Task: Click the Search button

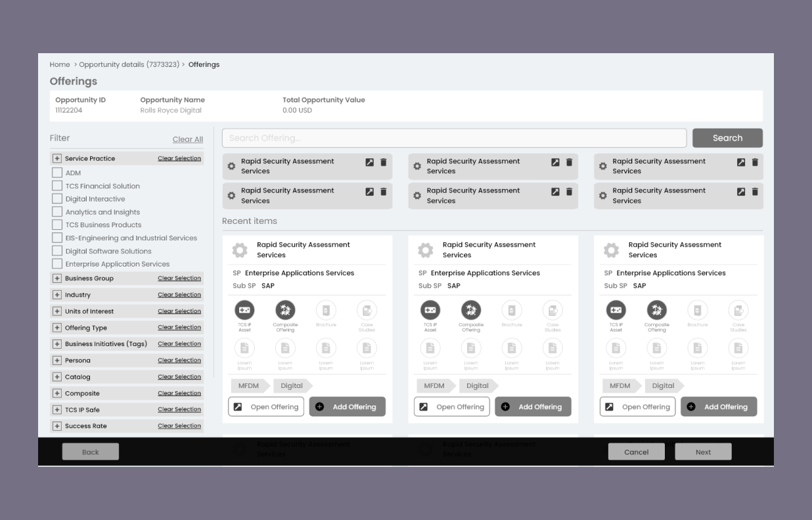Action: click(x=727, y=138)
